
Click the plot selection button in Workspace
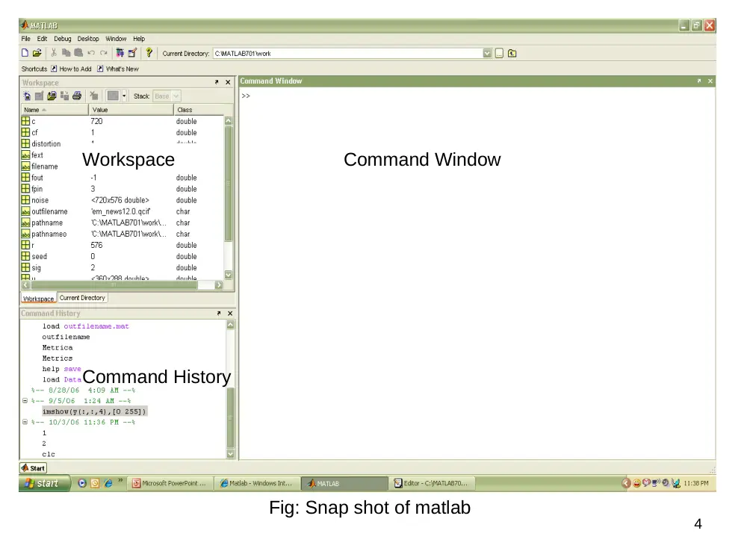tap(113, 96)
